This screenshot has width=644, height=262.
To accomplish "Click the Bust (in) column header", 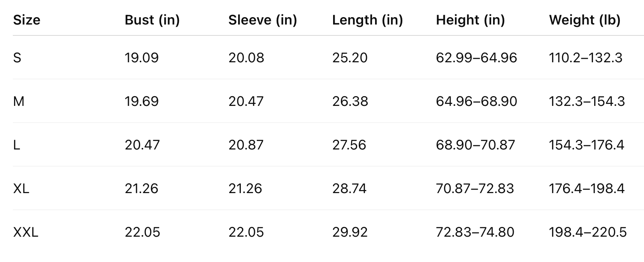I will point(152,20).
